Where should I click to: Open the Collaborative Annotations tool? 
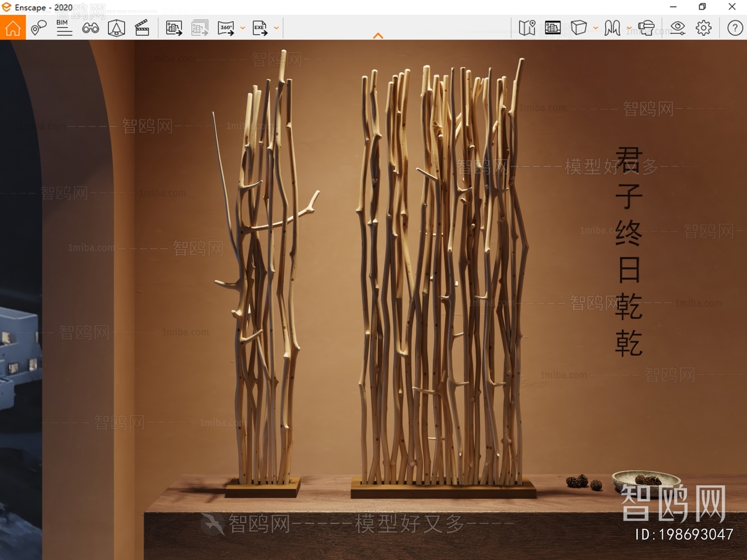[x=38, y=28]
